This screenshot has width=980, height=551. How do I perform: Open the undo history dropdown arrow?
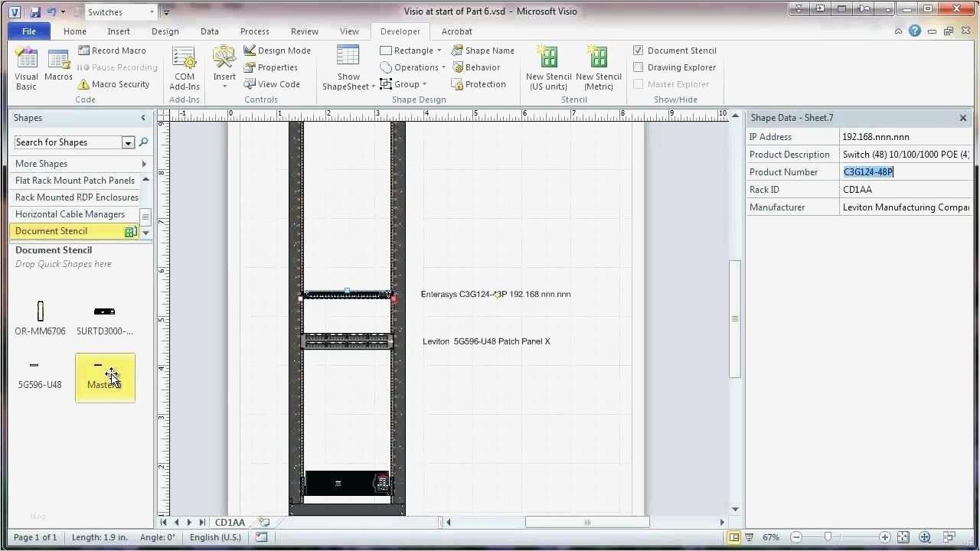[64, 11]
